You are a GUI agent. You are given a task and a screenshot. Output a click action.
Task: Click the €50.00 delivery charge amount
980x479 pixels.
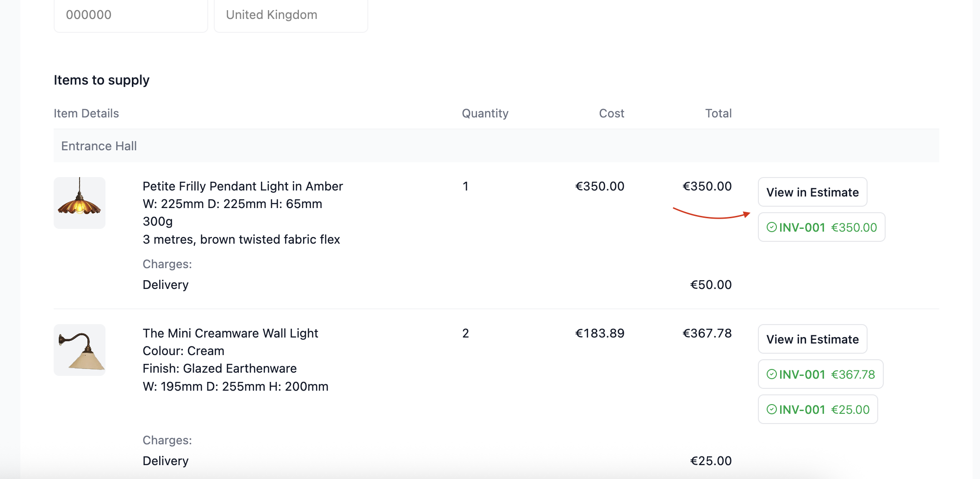point(711,284)
